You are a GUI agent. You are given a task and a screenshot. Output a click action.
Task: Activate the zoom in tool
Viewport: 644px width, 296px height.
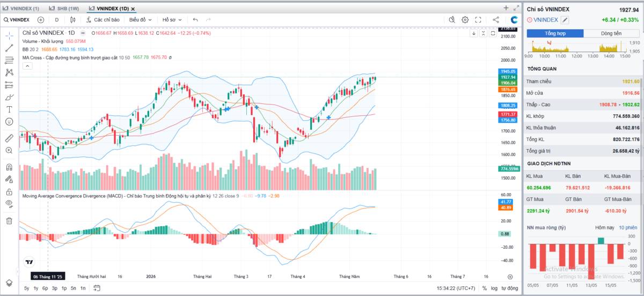point(9,151)
